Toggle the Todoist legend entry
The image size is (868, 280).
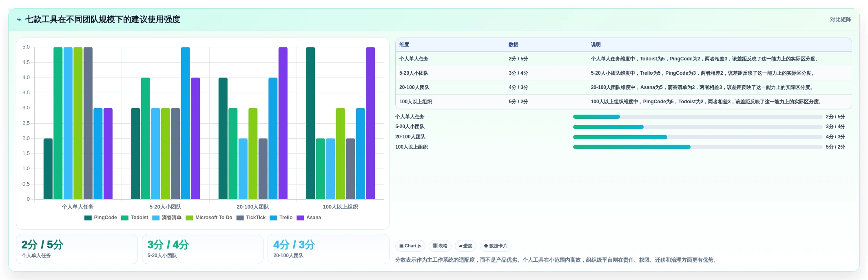[135, 218]
